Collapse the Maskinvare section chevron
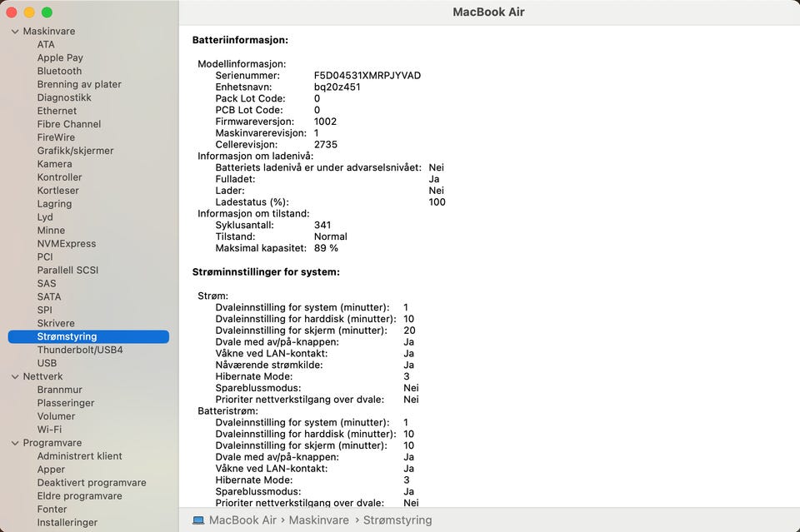This screenshot has width=800, height=532. tap(15, 32)
